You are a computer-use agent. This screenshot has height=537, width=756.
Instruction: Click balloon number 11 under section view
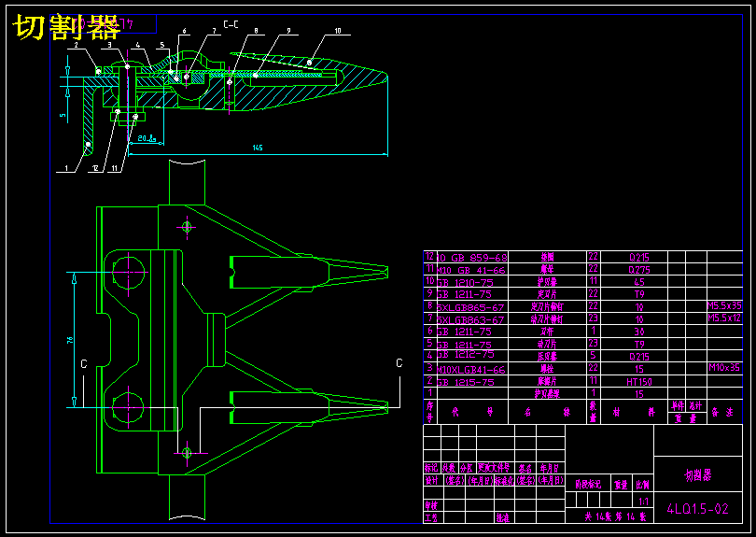pyautogui.click(x=115, y=168)
